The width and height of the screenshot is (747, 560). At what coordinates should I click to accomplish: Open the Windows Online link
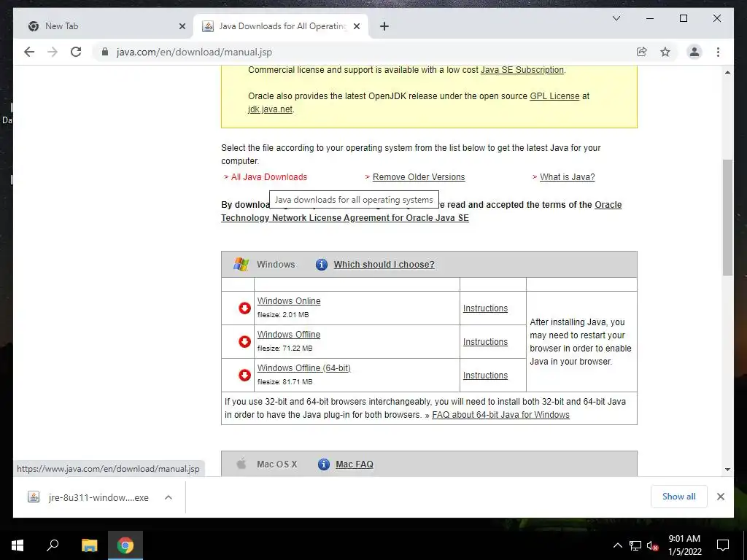click(x=289, y=301)
